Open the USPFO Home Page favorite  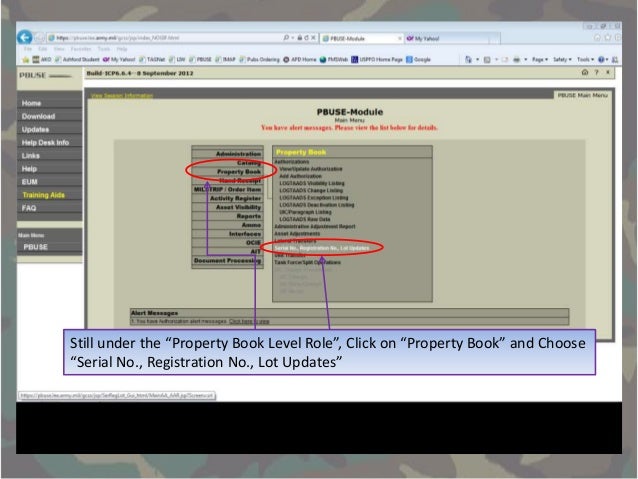pos(377,59)
